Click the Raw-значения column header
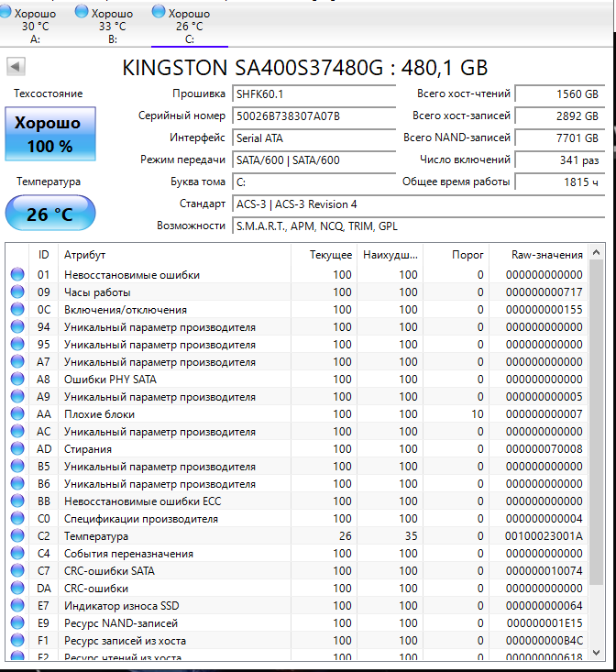 point(538,255)
